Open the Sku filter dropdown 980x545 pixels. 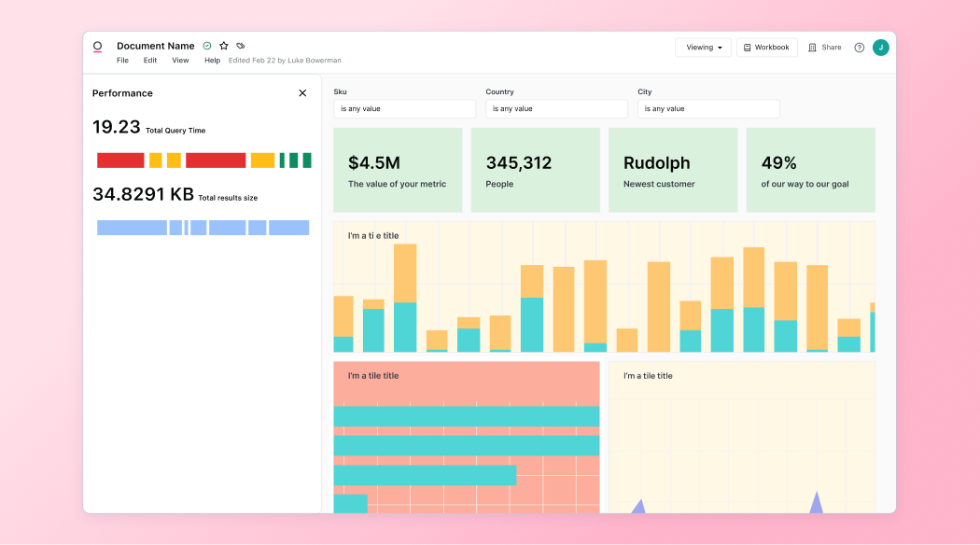point(404,109)
